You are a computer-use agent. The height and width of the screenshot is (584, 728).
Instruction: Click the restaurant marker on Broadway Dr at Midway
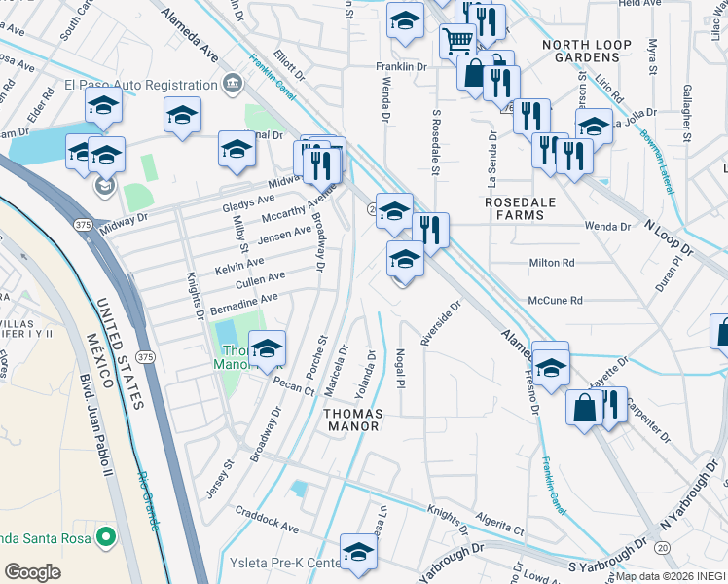click(322, 166)
